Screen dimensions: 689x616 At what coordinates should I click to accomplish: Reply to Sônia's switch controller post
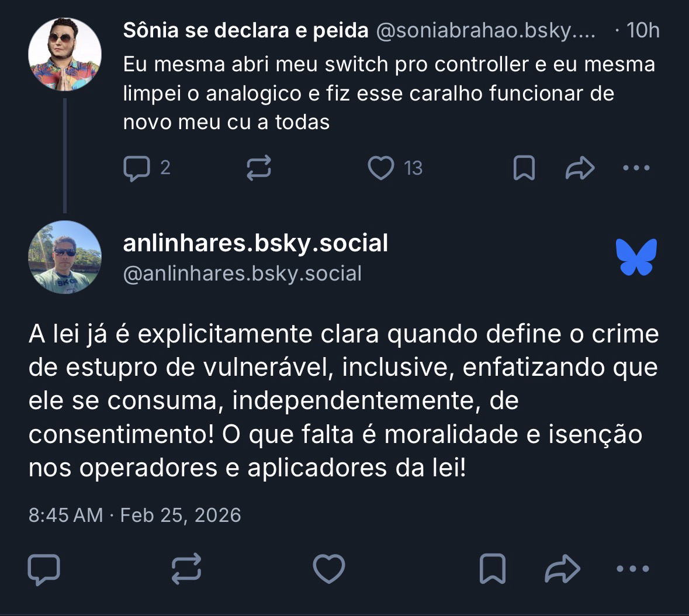click(x=137, y=168)
